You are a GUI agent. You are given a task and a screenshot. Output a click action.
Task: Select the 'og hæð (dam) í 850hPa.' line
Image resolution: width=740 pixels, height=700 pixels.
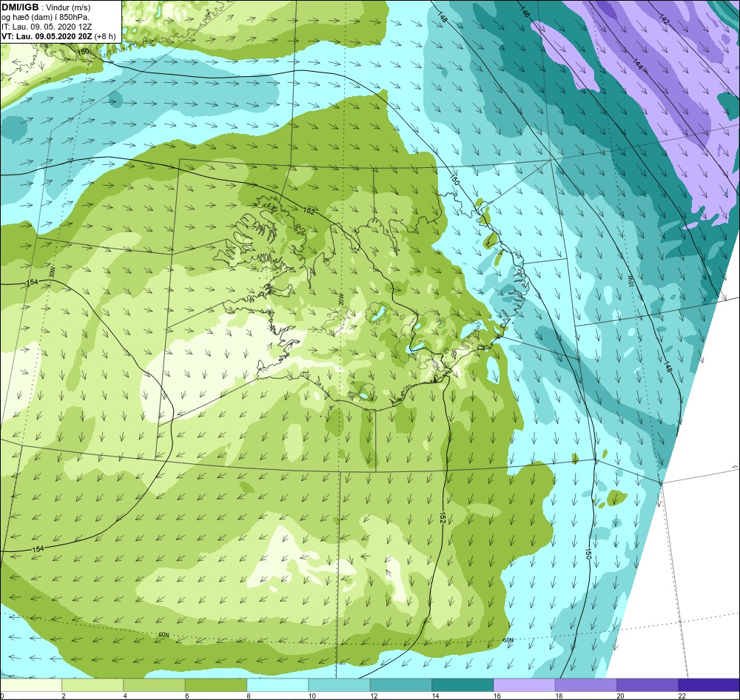(x=45, y=17)
